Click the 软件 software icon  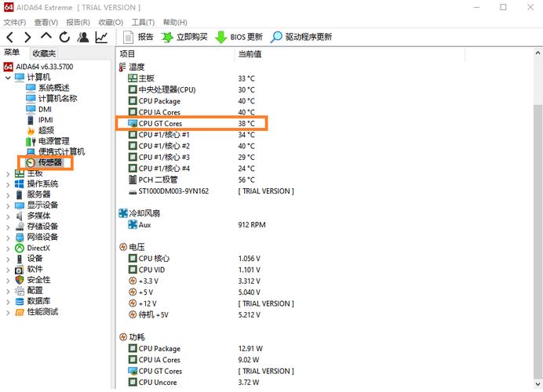point(20,269)
